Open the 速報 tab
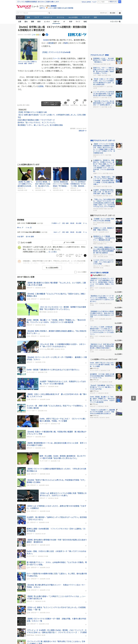138x644 pixels. tap(28, 17)
